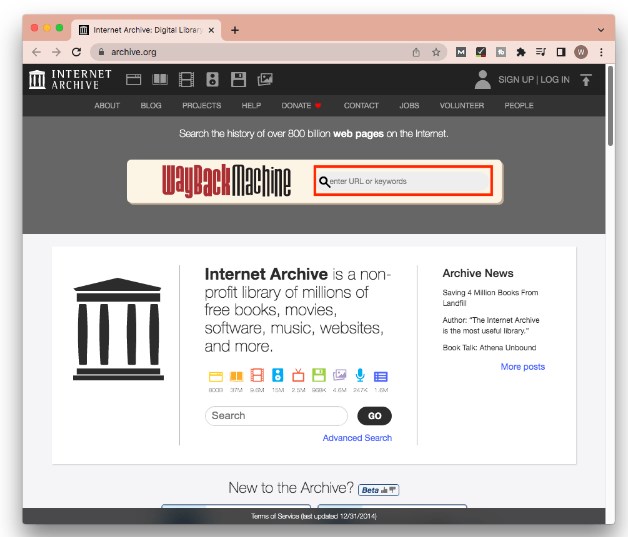Click the orange TV collection icon

[x=298, y=376]
